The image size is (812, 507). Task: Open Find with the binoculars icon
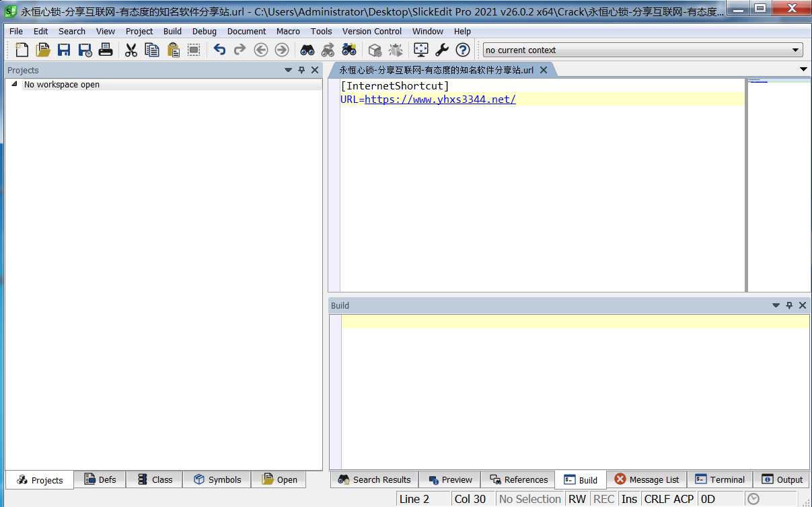pos(307,50)
